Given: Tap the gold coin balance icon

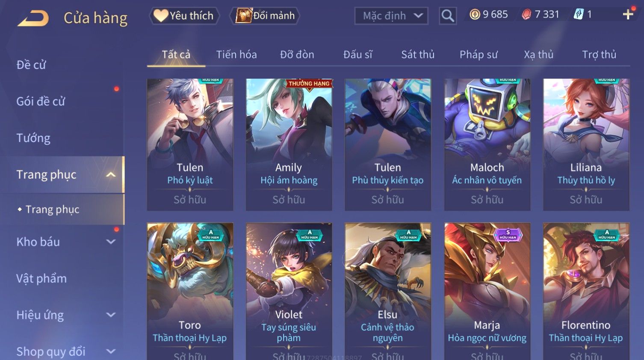Looking at the screenshot, I should click(x=475, y=15).
